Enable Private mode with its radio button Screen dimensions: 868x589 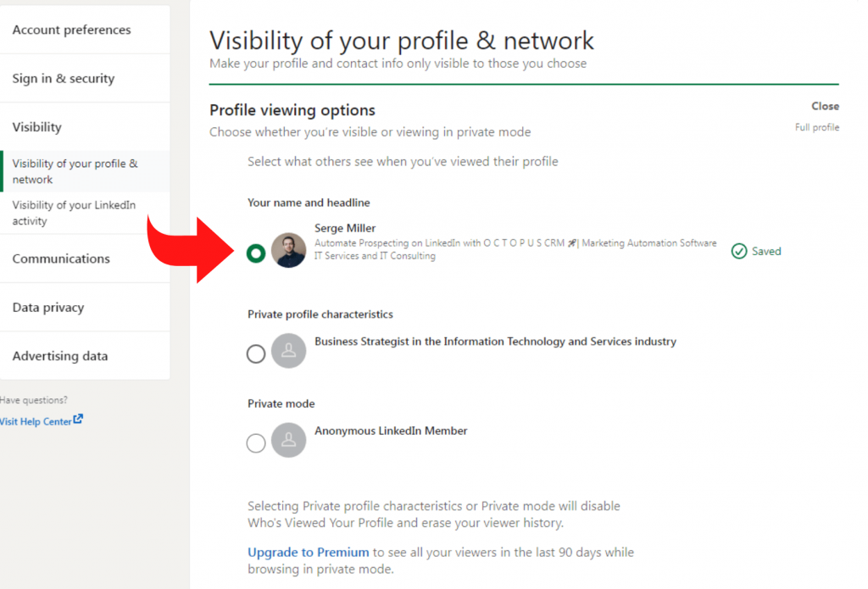255,442
